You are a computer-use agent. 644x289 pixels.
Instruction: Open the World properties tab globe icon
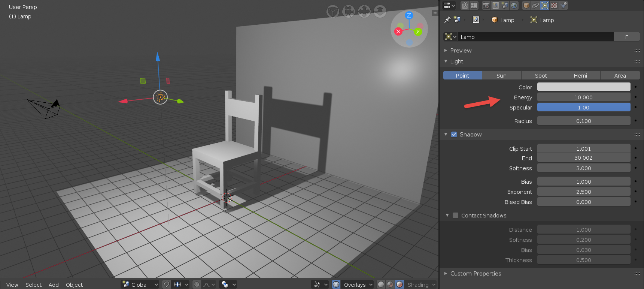(514, 5)
